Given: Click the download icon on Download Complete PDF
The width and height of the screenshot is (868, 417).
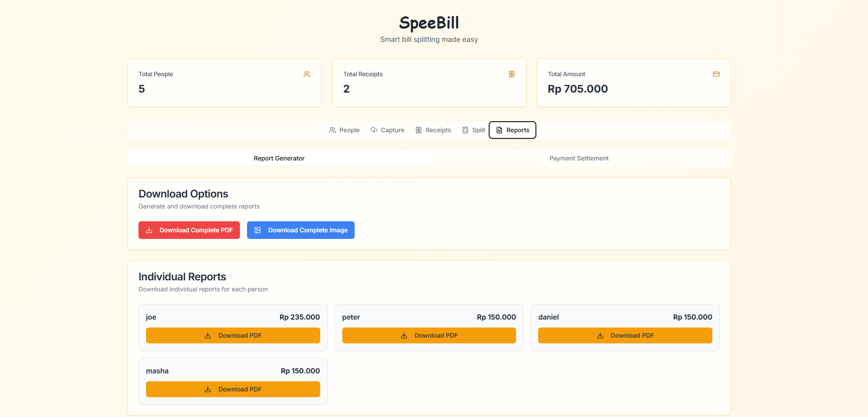Looking at the screenshot, I should [x=150, y=230].
